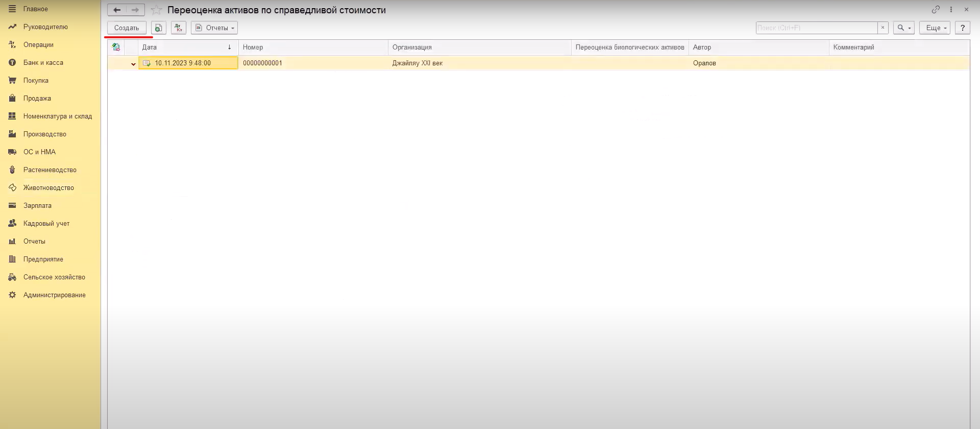Screen dimensions: 980x429
Task: Click the forward navigation arrow
Action: (135, 10)
